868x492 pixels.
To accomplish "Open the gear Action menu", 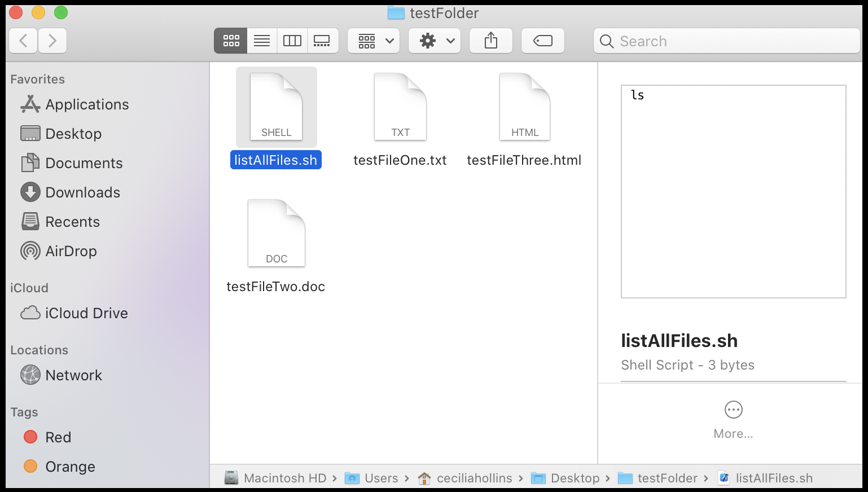I will (435, 41).
